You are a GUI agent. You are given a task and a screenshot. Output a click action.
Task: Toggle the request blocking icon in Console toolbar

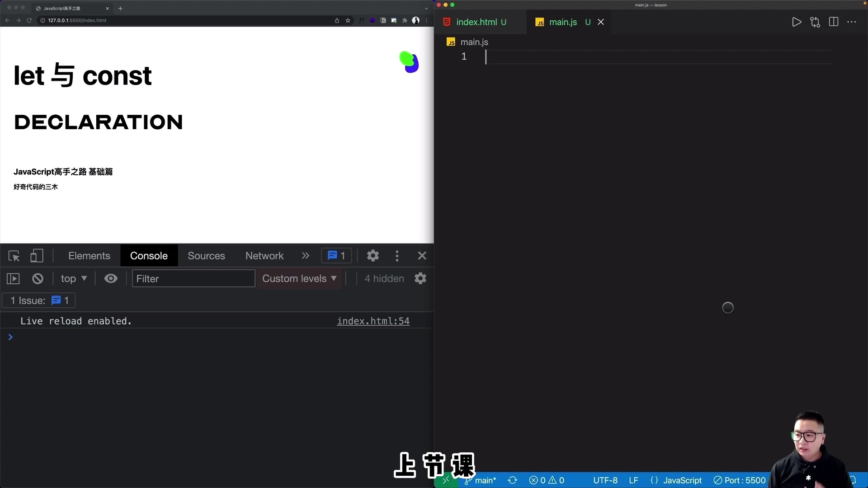[37, 278]
